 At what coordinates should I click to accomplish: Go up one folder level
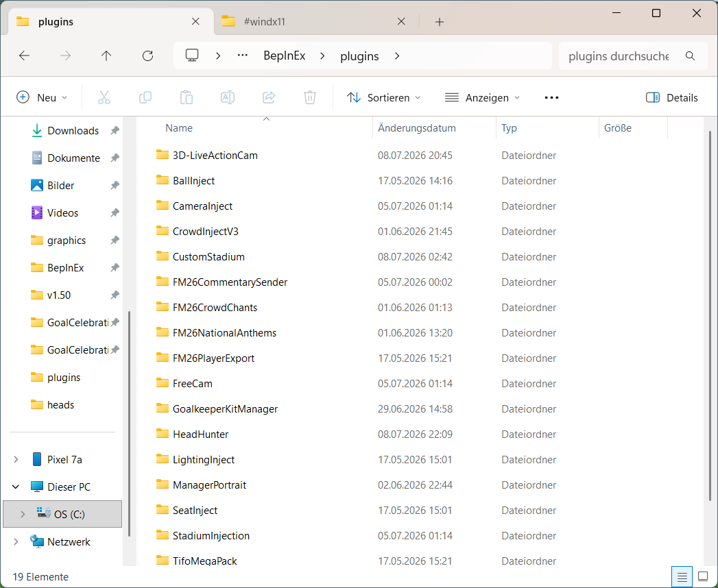tap(106, 56)
